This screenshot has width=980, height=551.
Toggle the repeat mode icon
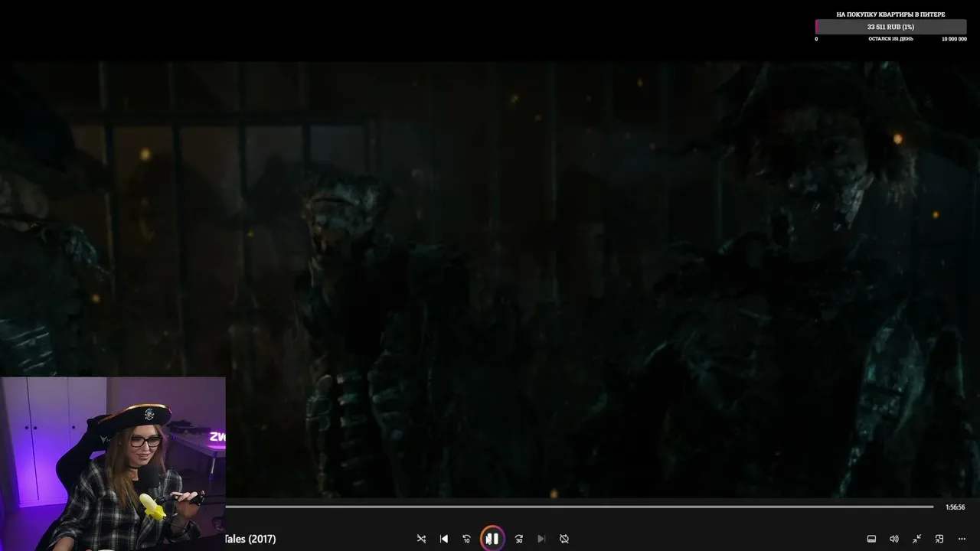pyautogui.click(x=564, y=539)
